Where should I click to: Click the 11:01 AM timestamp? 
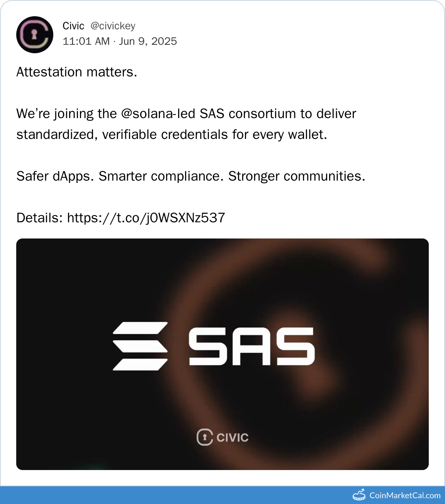pyautogui.click(x=86, y=41)
